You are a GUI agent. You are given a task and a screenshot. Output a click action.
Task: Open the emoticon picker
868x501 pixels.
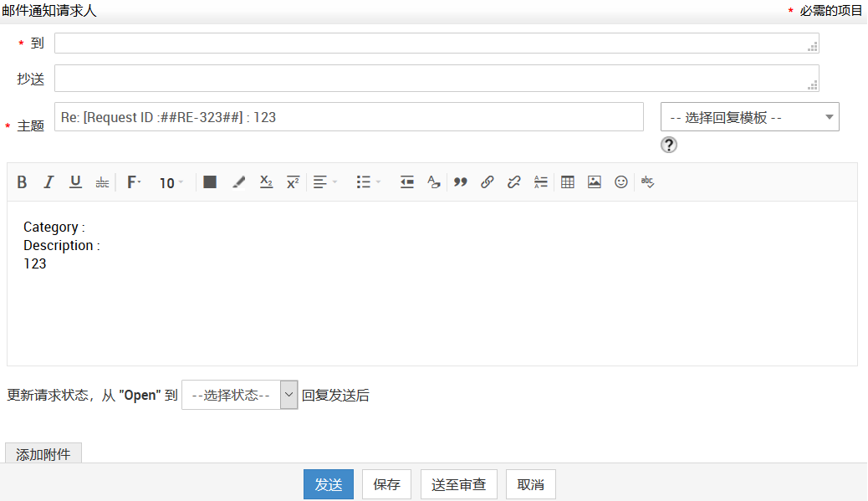pyautogui.click(x=621, y=182)
